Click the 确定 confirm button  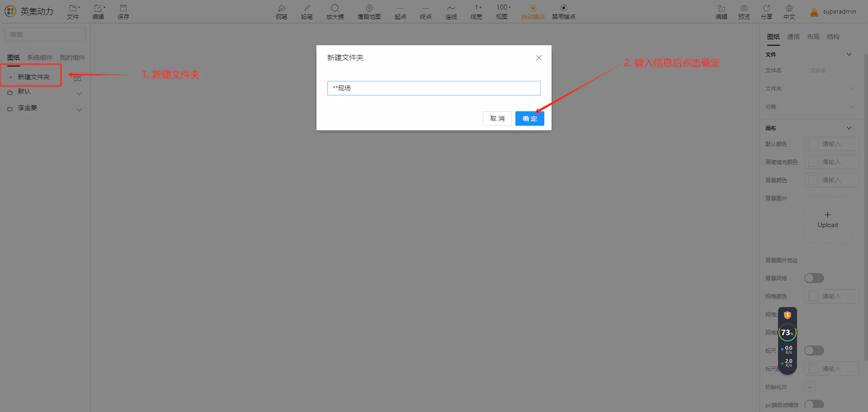(530, 118)
